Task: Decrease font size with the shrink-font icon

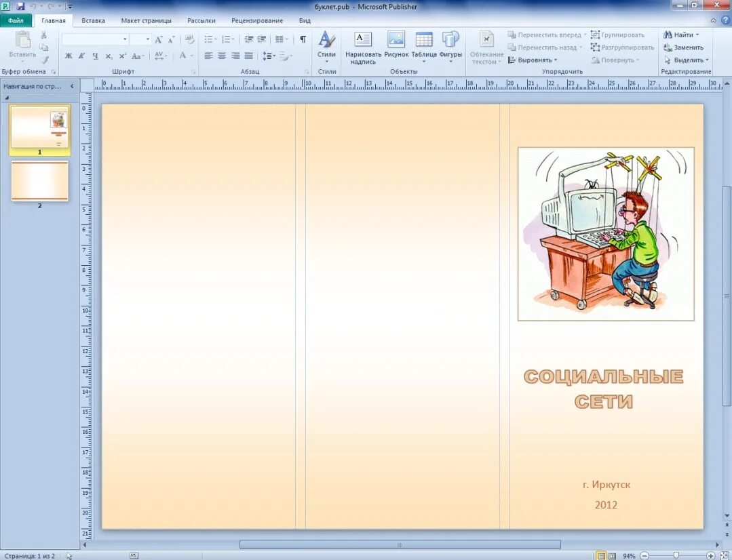Action: coord(172,40)
